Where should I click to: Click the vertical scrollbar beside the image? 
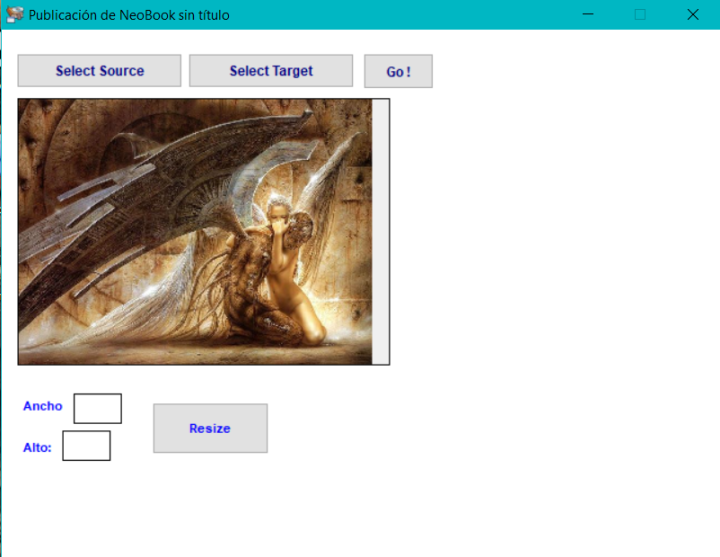(380, 231)
